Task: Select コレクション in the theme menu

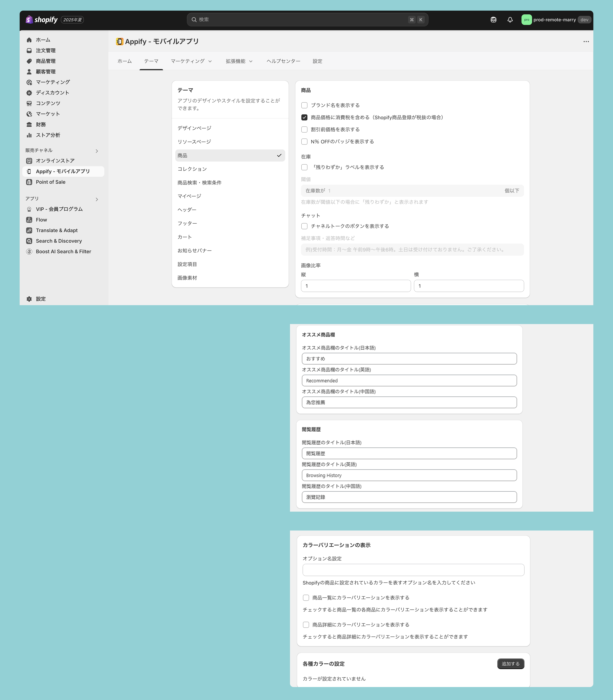Action: click(x=192, y=169)
